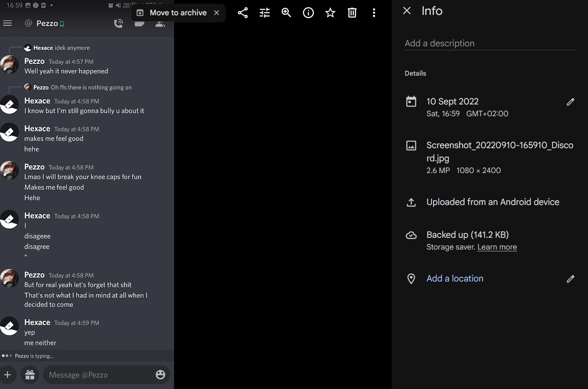Viewport: 588px width, 389px height.
Task: Toggle the info panel icon
Action: tap(308, 13)
